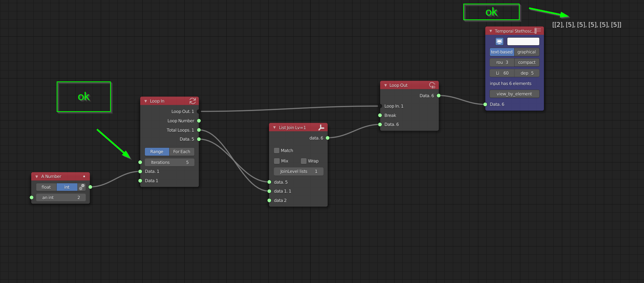
Task: Select the int mode in A Number
Action: point(67,187)
